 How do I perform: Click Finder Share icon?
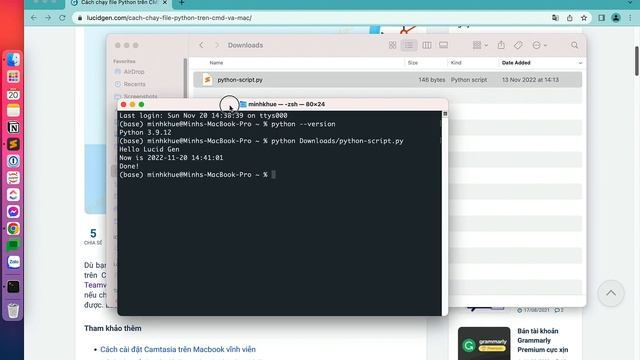[501, 45]
